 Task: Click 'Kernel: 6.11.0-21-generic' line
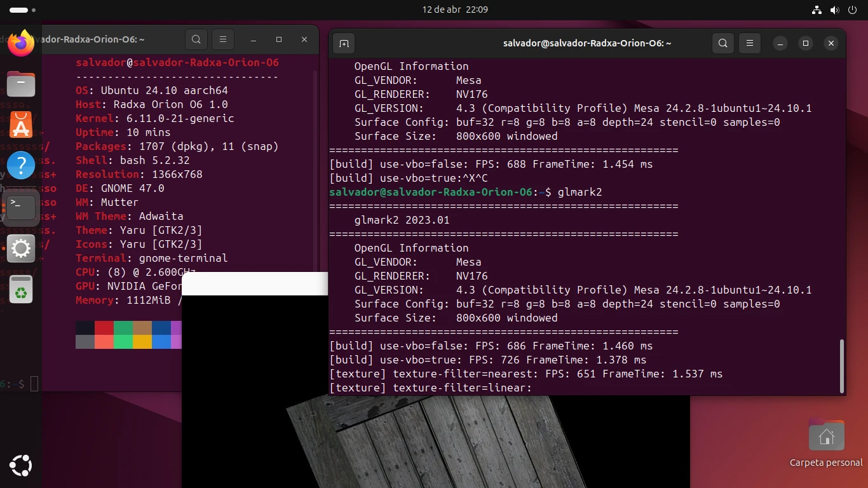[154, 118]
